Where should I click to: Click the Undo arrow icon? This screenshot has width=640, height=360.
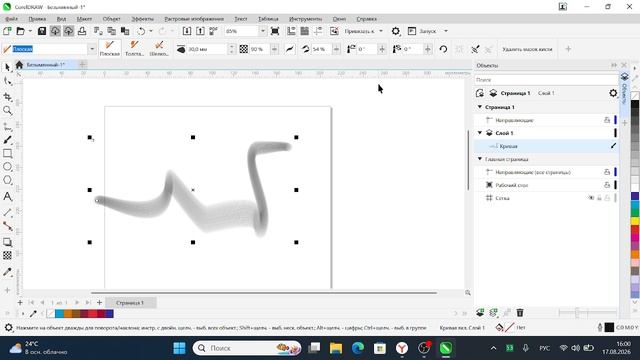(x=141, y=31)
